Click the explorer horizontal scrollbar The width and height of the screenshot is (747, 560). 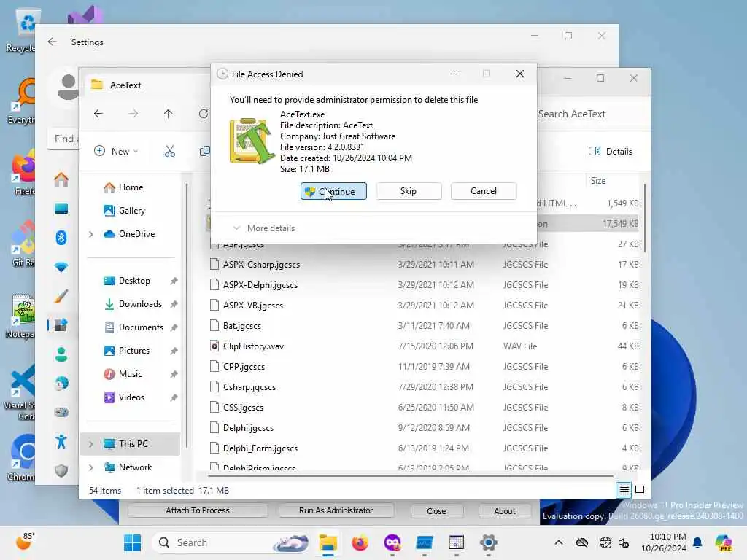[x=411, y=475]
